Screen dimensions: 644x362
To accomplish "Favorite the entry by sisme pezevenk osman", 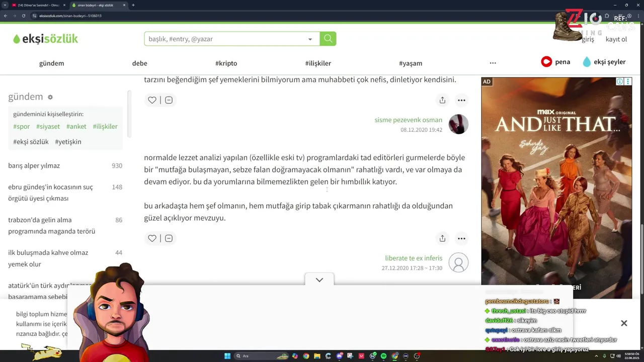I will pyautogui.click(x=152, y=100).
